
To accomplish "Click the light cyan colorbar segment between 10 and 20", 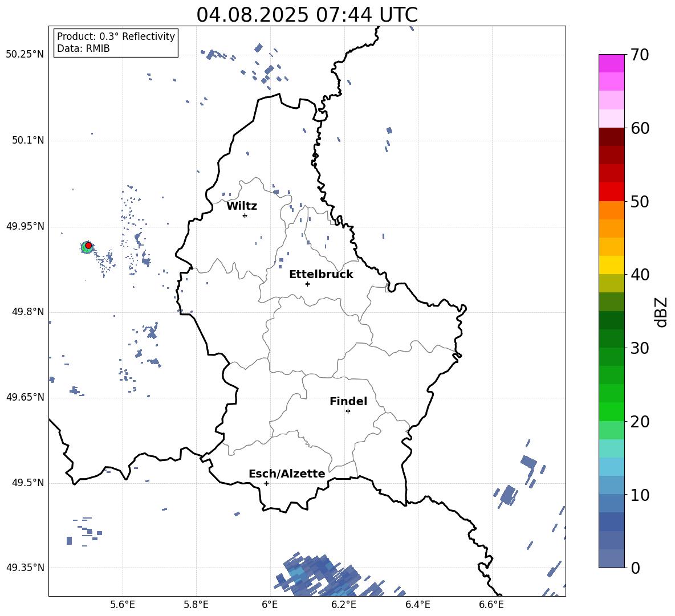I will [611, 448].
